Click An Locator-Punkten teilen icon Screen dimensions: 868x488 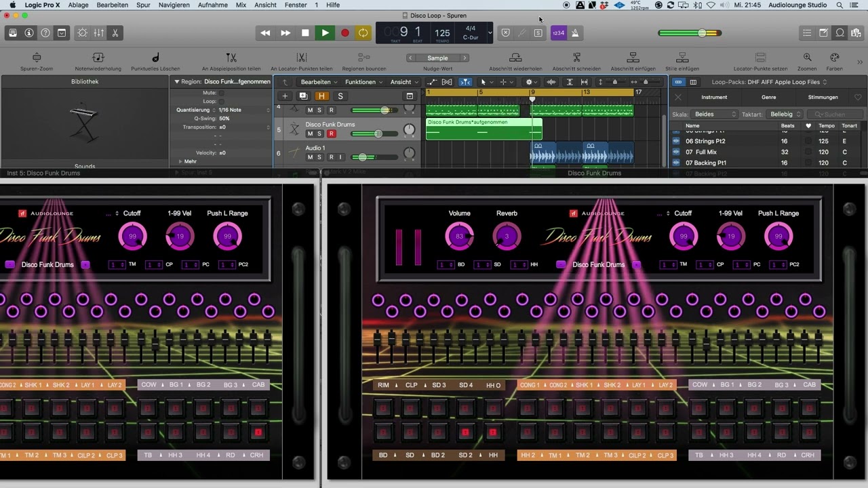click(x=302, y=58)
